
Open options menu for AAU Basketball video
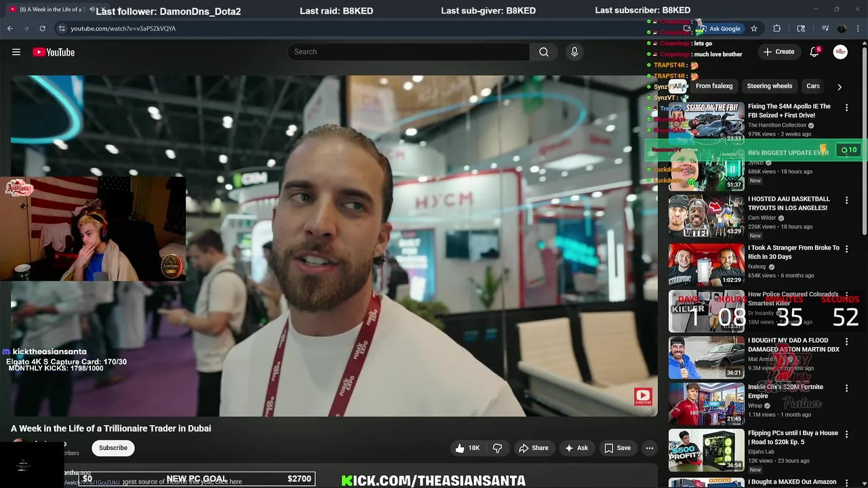point(846,201)
